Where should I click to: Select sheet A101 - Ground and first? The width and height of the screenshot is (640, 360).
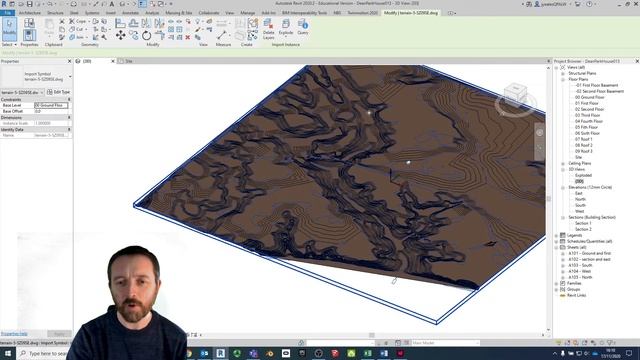(x=590, y=253)
